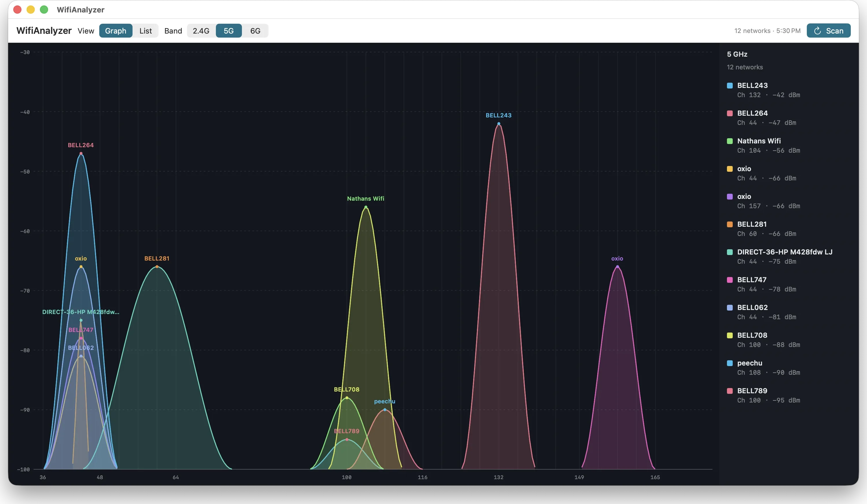Click DIRECT-36-HP M428fdw... graph label
The height and width of the screenshot is (504, 867).
coord(80,312)
